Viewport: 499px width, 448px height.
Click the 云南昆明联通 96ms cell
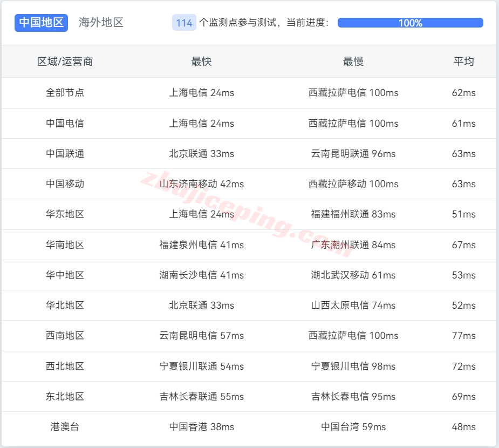(353, 153)
